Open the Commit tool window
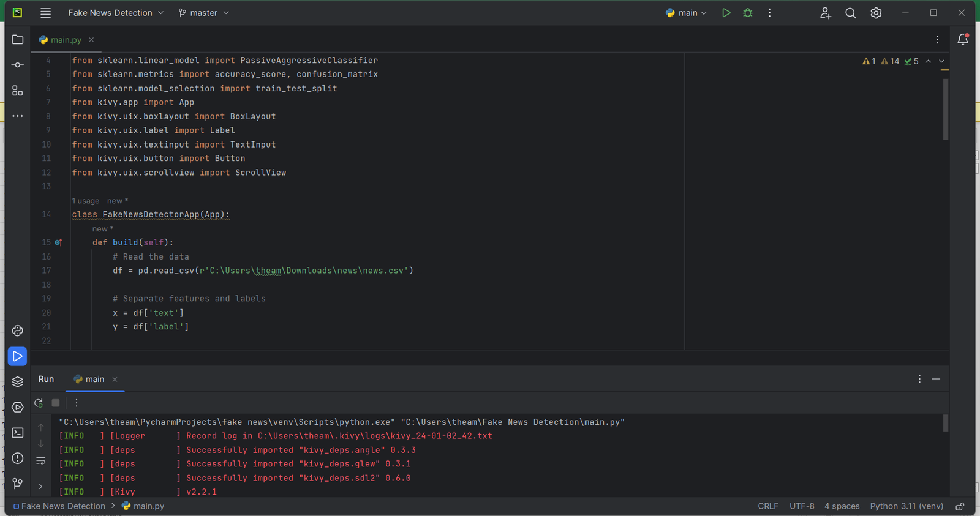Viewport: 980px width, 516px height. tap(18, 65)
